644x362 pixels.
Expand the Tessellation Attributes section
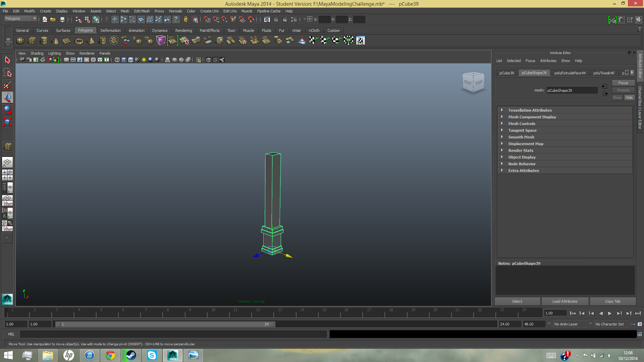530,110
